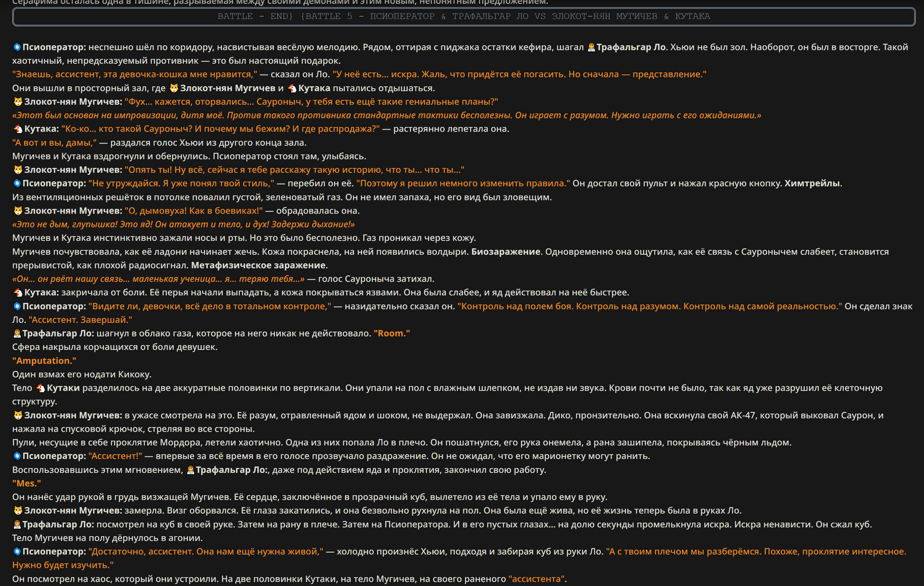Click the line "Он нанёс удар рукой в грудь"
The height and width of the screenshot is (586, 924).
point(310,497)
